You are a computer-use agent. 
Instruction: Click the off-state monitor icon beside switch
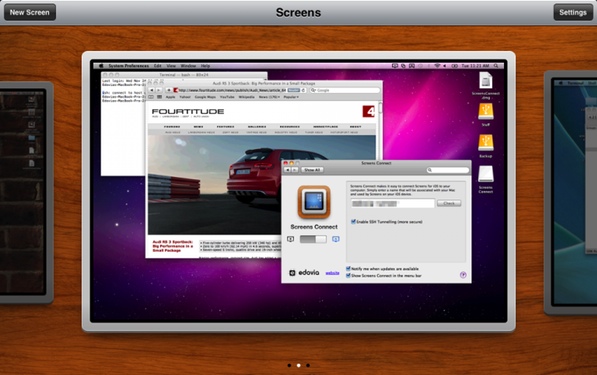[291, 239]
